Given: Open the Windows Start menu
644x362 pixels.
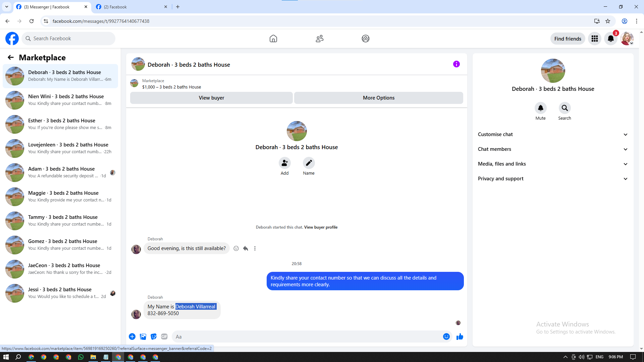Looking at the screenshot, I should (6, 357).
